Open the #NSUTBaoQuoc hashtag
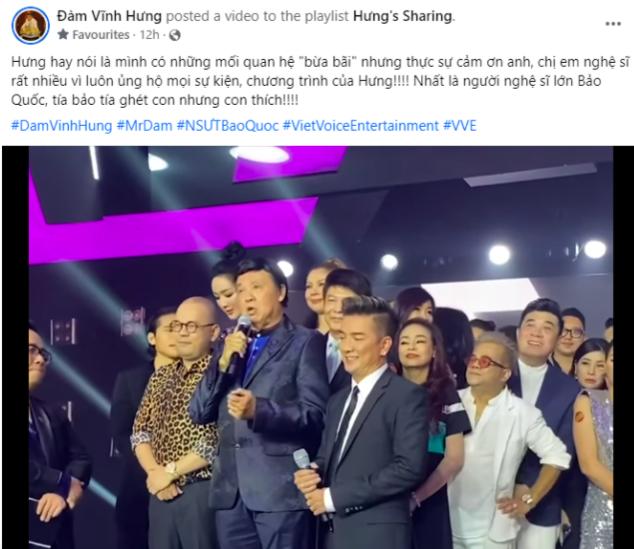 [x=228, y=126]
